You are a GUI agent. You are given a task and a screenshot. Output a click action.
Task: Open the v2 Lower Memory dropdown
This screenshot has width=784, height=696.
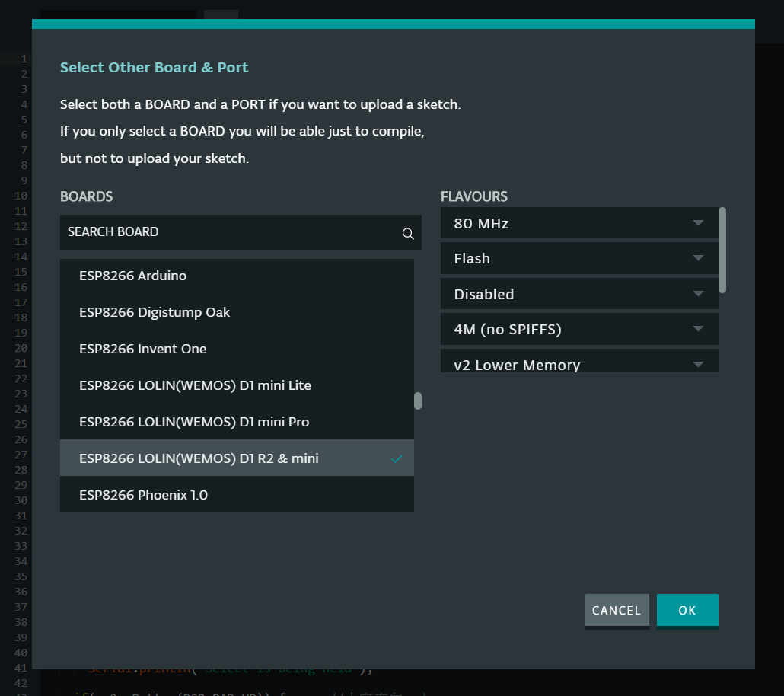click(x=579, y=361)
